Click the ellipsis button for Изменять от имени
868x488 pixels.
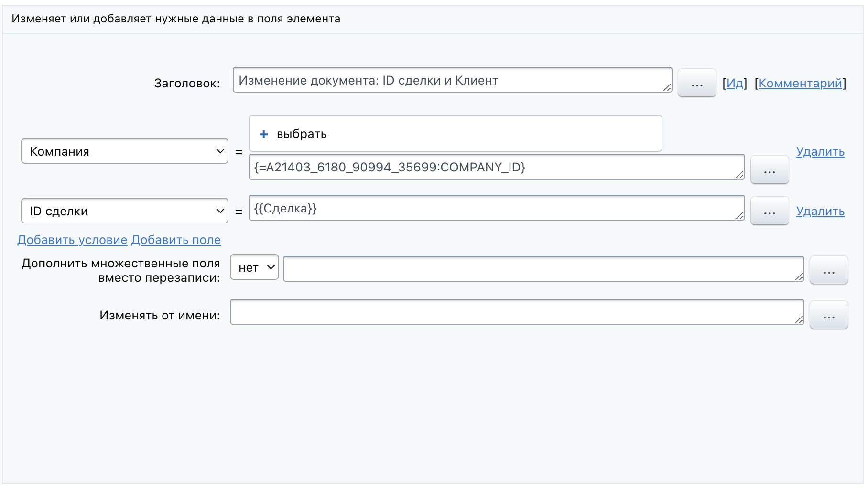(x=828, y=315)
